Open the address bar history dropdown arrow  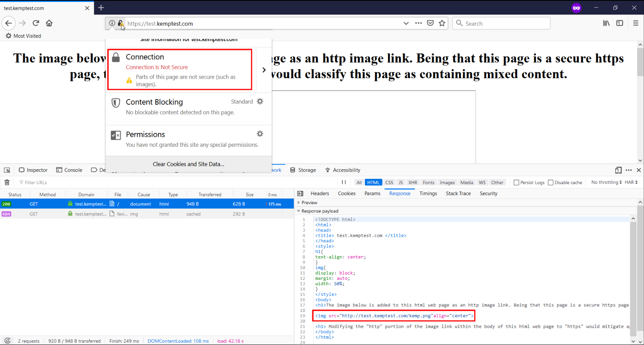click(x=406, y=23)
